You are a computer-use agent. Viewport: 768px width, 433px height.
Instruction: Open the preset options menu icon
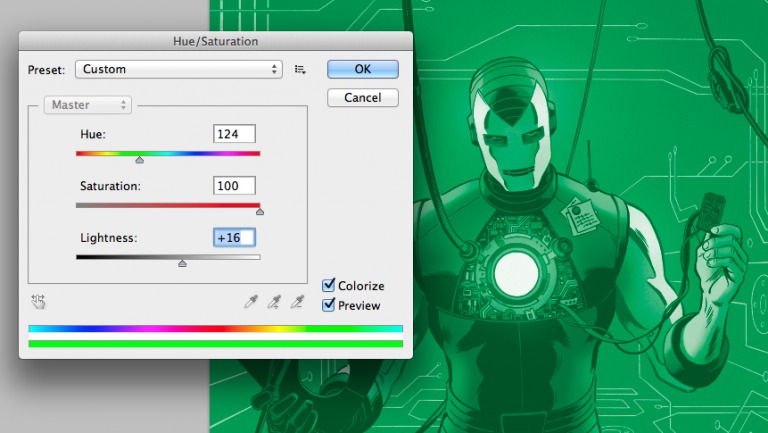click(x=300, y=70)
